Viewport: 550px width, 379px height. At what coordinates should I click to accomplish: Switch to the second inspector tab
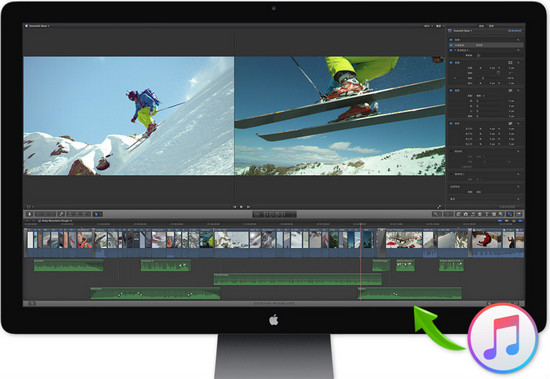[x=491, y=26]
